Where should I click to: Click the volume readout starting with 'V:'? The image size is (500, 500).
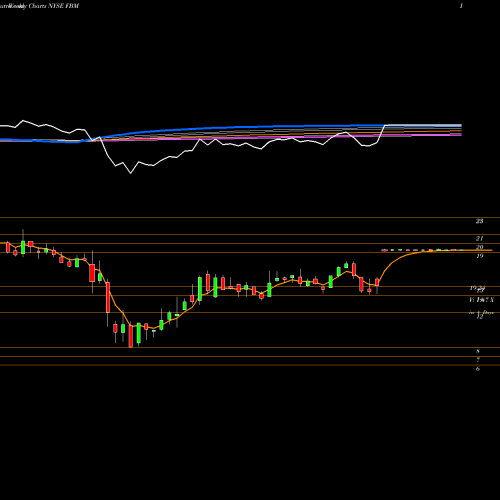click(481, 300)
